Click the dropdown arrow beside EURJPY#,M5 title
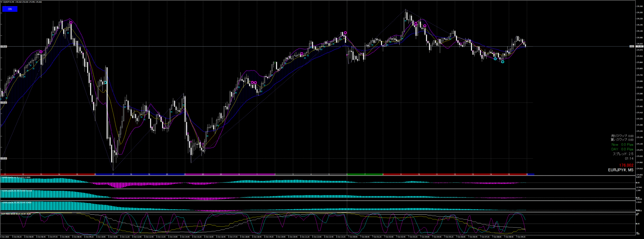 pos(2,2)
